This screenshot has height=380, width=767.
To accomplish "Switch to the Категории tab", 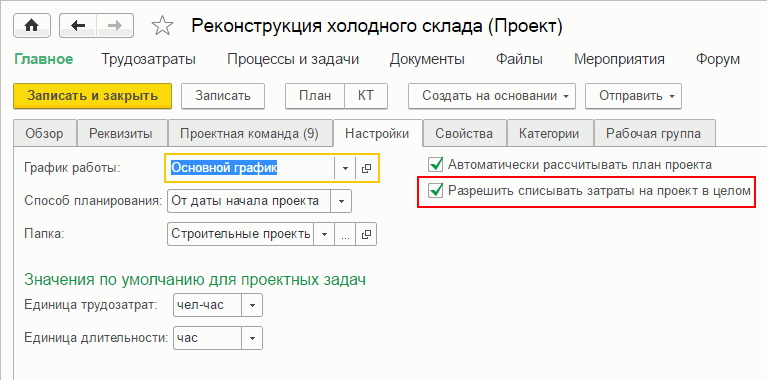I will (549, 133).
